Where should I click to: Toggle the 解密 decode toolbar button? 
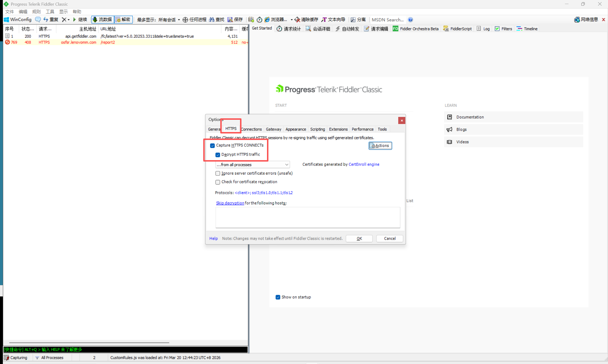pyautogui.click(x=123, y=20)
